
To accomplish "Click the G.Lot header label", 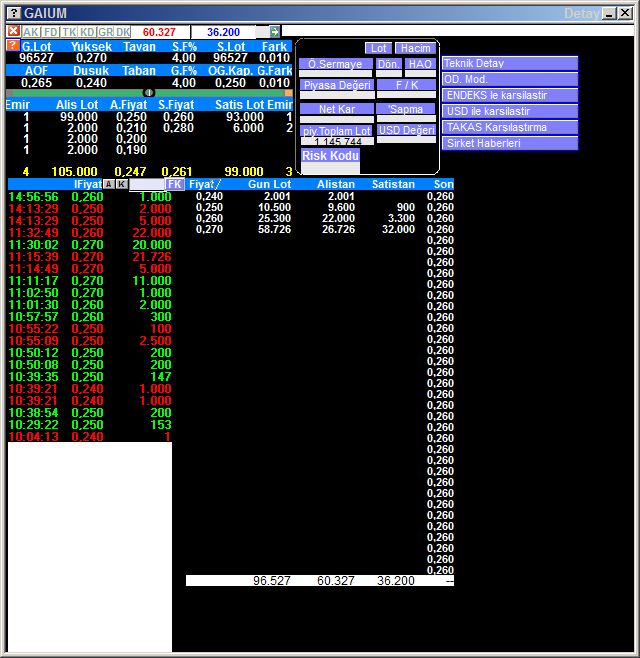I will (37, 47).
